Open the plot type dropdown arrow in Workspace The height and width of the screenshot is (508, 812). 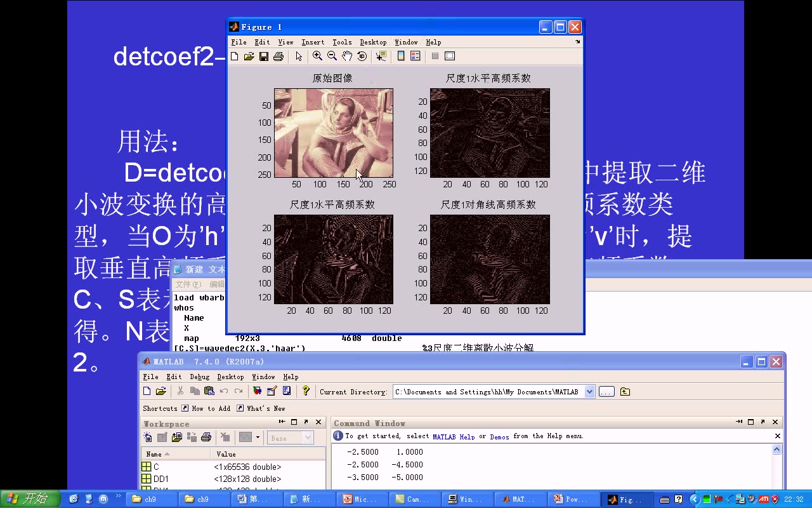point(258,438)
